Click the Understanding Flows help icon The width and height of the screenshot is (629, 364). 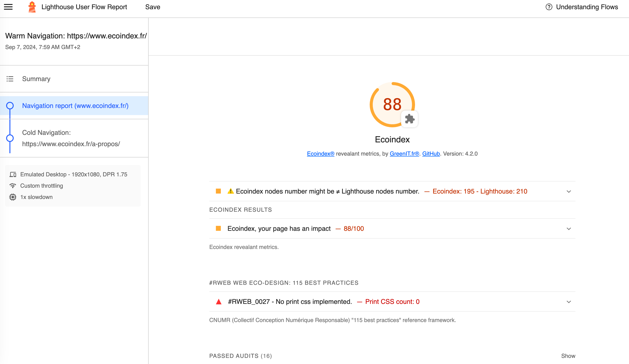(x=549, y=7)
